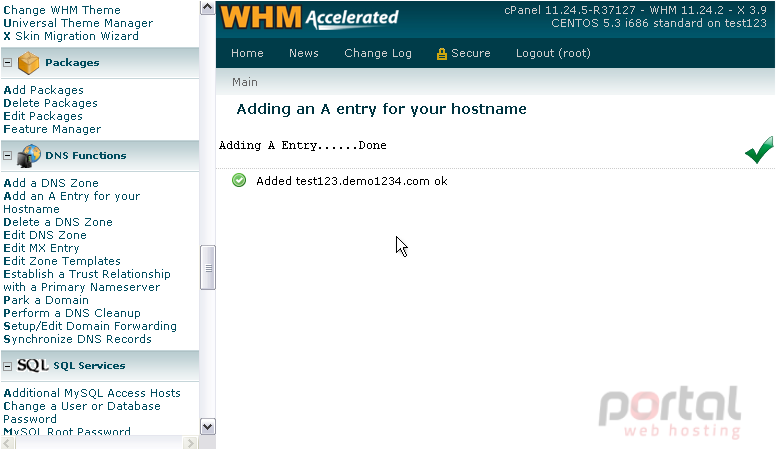Click the Packages box icon

point(28,63)
